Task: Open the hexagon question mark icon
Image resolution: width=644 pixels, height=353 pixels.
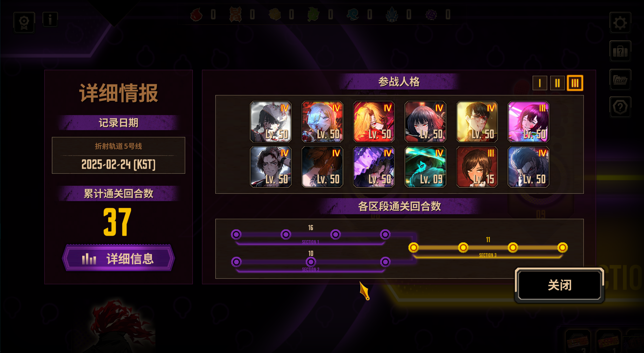Action: coord(620,107)
